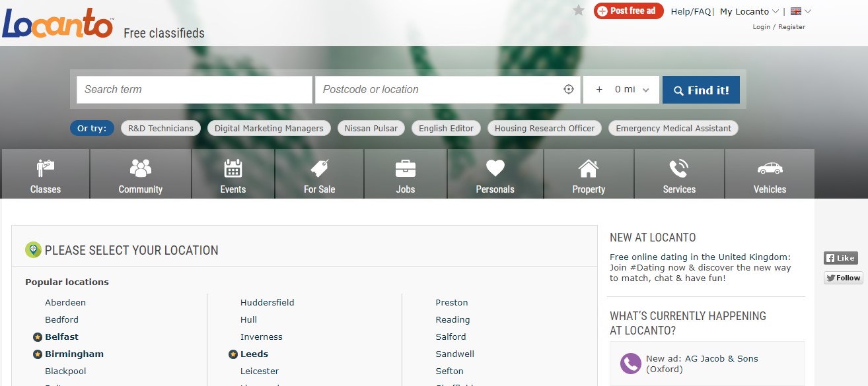Open the For Sale tag icon
Screen dimensions: 868x386
pyautogui.click(x=319, y=169)
